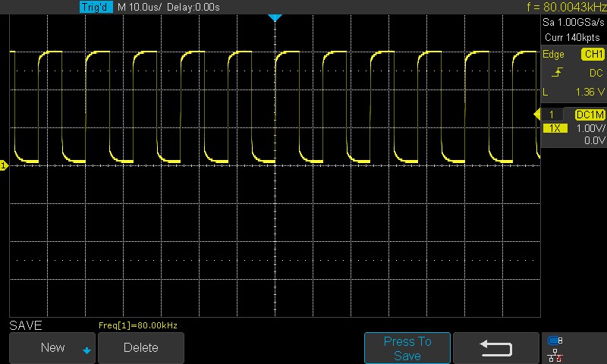This screenshot has width=607, height=364.
Task: Click the trigger level 1.36 V value
Action: click(x=588, y=92)
